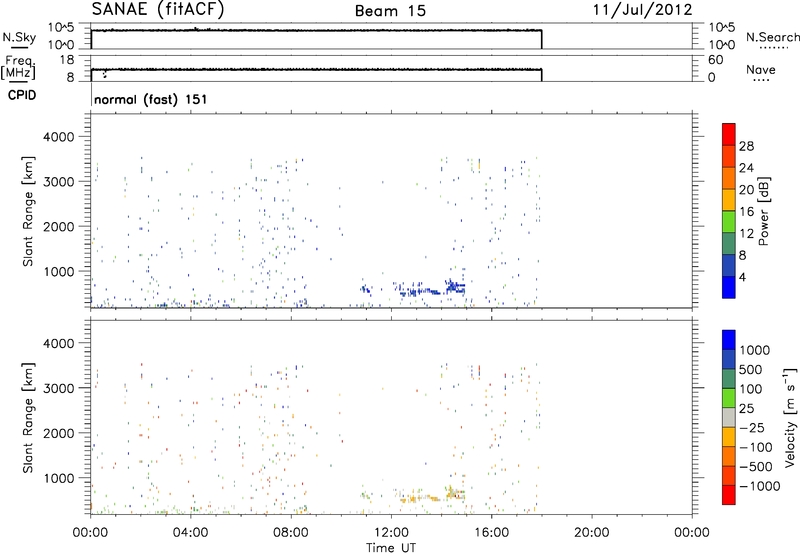Click the yellow 16-20 dB power color segment
Image resolution: width=800 pixels, height=554 pixels.
point(729,200)
